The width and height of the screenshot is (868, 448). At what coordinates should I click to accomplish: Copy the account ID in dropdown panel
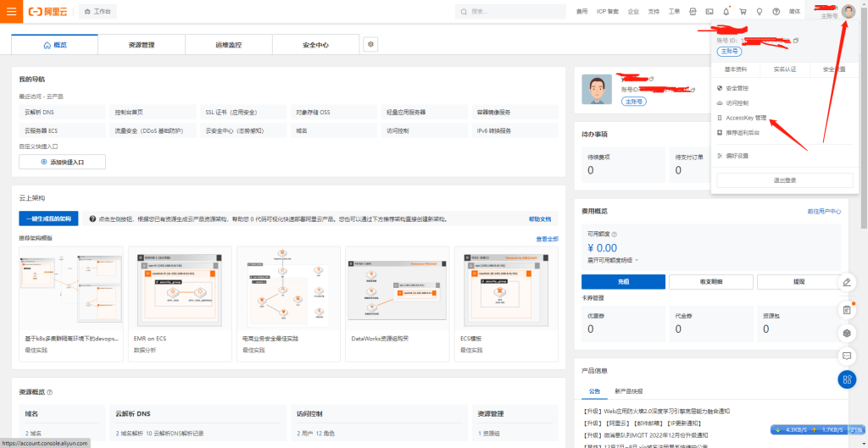pyautogui.click(x=796, y=41)
